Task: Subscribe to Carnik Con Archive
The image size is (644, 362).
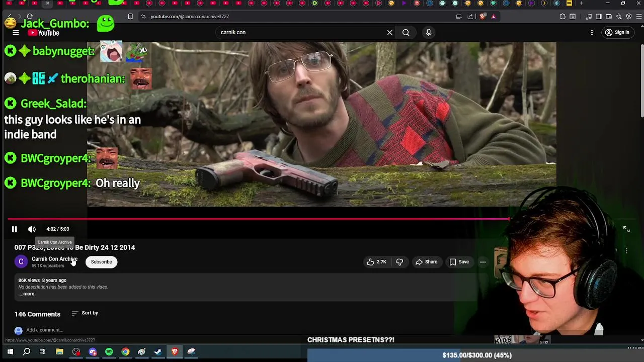Action: click(x=101, y=262)
